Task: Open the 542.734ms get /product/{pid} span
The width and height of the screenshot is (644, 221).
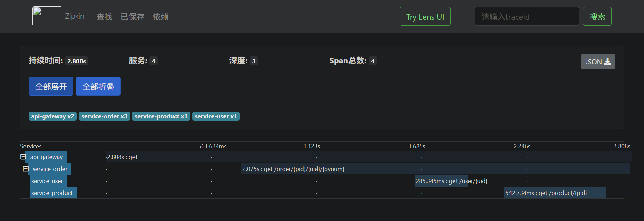Action: (x=555, y=193)
